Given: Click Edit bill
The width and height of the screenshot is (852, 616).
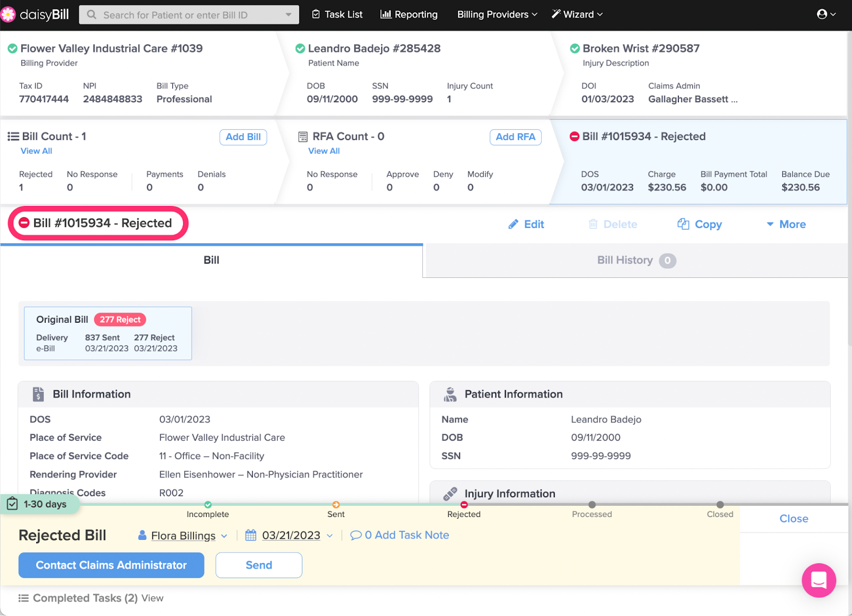Looking at the screenshot, I should [x=526, y=224].
